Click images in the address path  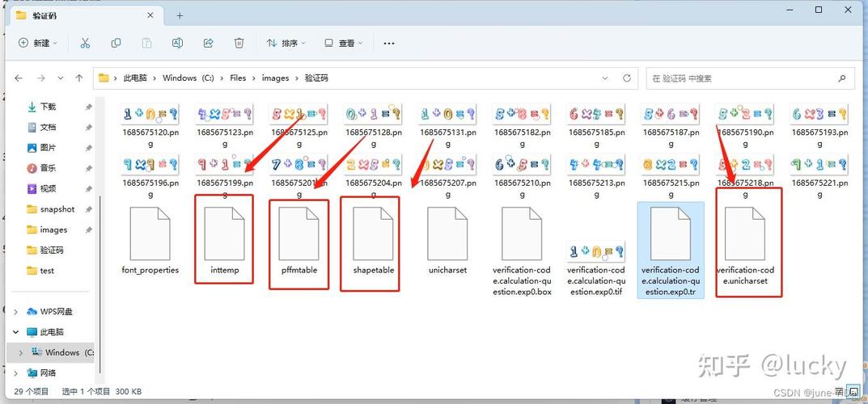[276, 78]
